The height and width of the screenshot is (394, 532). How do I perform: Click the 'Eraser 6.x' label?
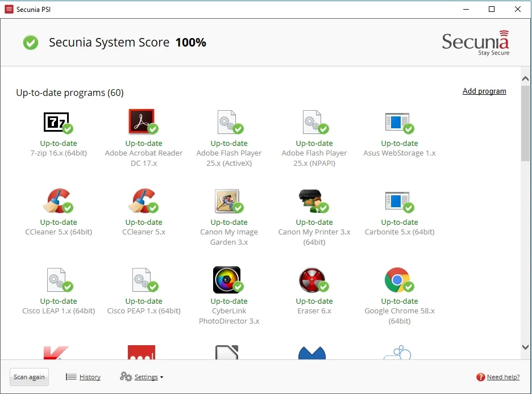pos(314,311)
